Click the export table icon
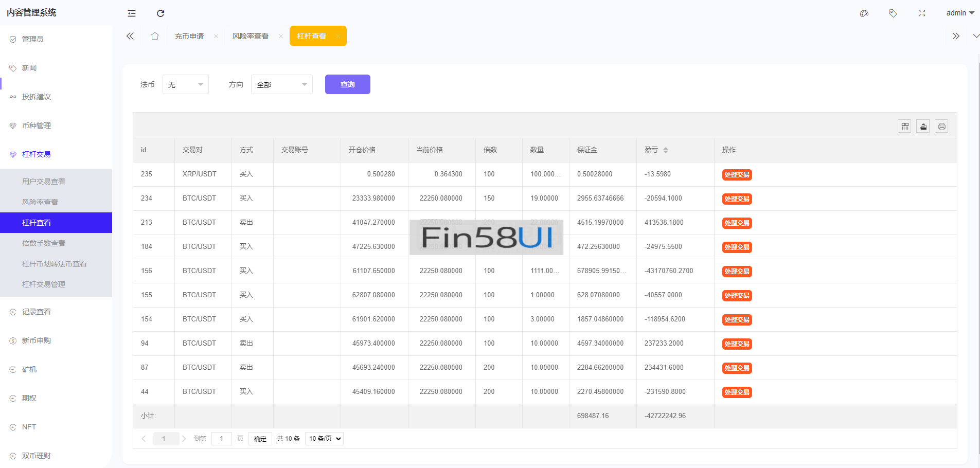Viewport: 980px width, 468px height. click(x=923, y=127)
